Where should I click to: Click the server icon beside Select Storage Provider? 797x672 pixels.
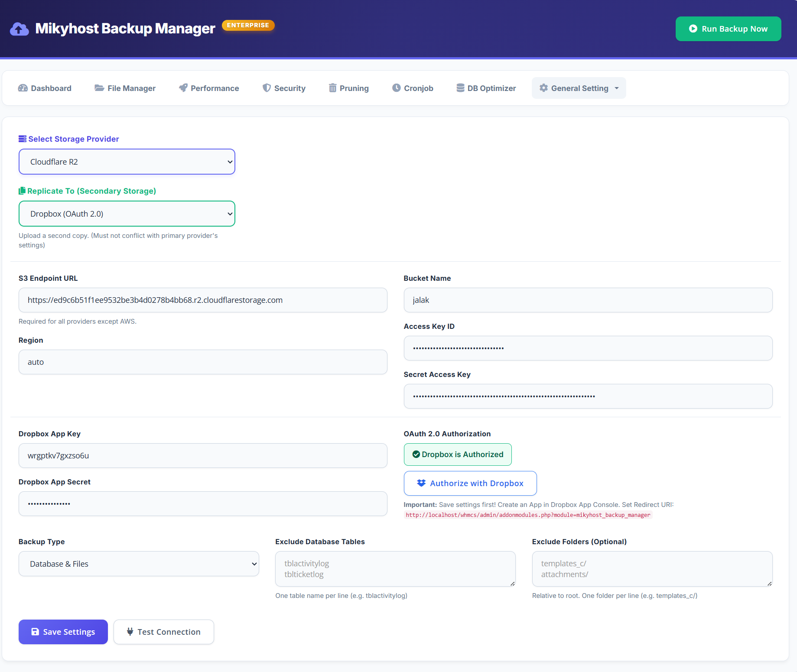coord(23,139)
